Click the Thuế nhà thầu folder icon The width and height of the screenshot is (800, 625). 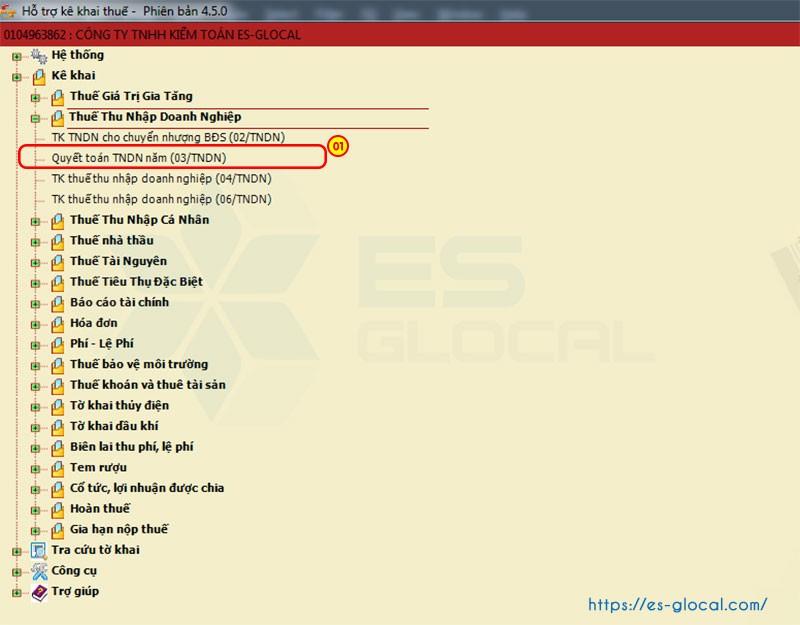click(x=58, y=241)
